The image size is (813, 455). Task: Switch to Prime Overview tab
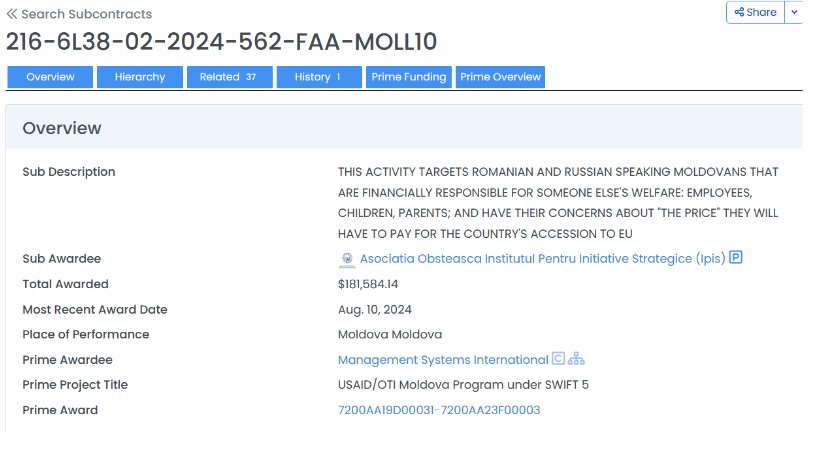[x=500, y=77]
